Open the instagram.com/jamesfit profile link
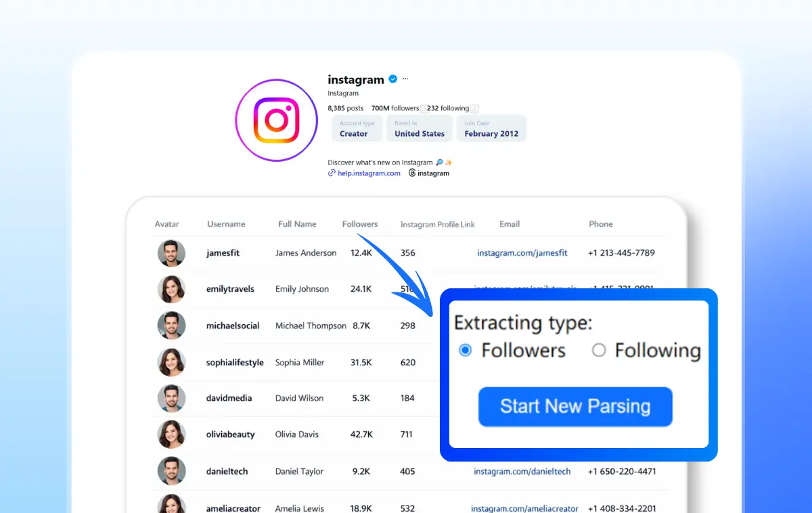 point(522,253)
